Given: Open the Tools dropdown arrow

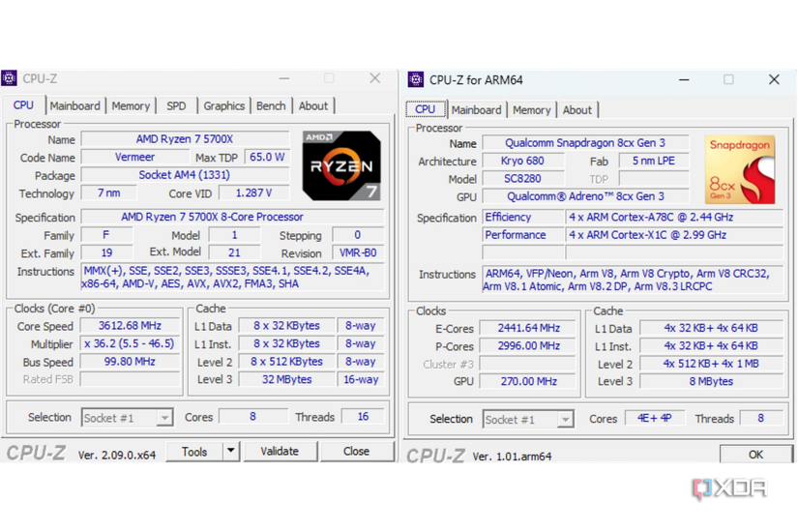Looking at the screenshot, I should pos(231,452).
